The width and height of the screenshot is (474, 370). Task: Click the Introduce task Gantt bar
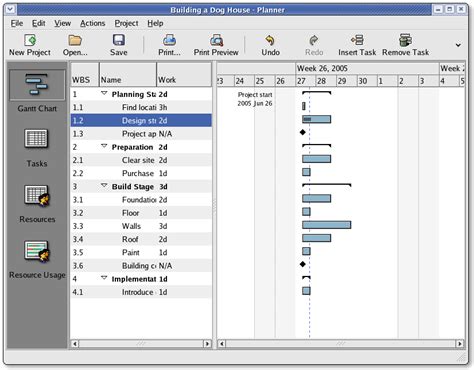[x=306, y=291]
